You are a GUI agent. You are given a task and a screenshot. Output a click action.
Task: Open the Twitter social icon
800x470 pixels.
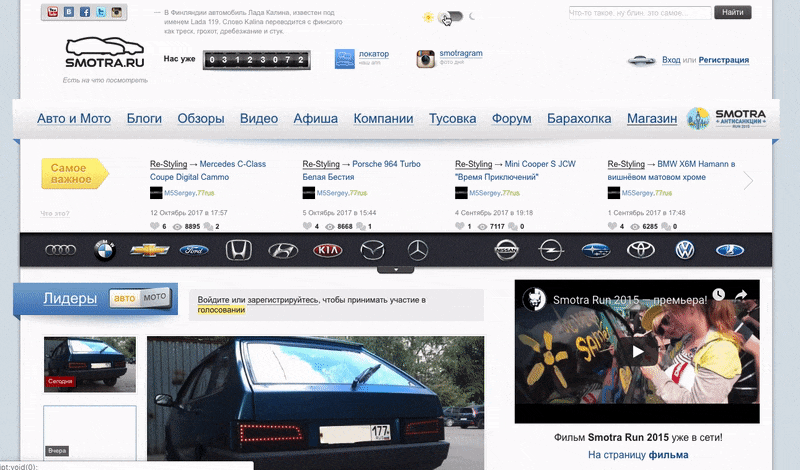(x=101, y=12)
